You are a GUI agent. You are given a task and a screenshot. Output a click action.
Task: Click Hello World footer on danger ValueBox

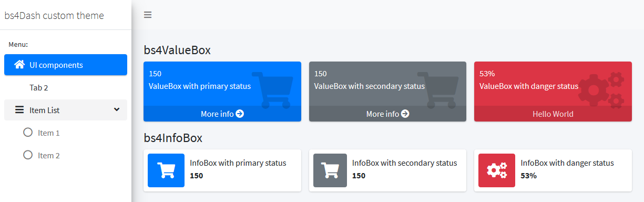tap(553, 114)
